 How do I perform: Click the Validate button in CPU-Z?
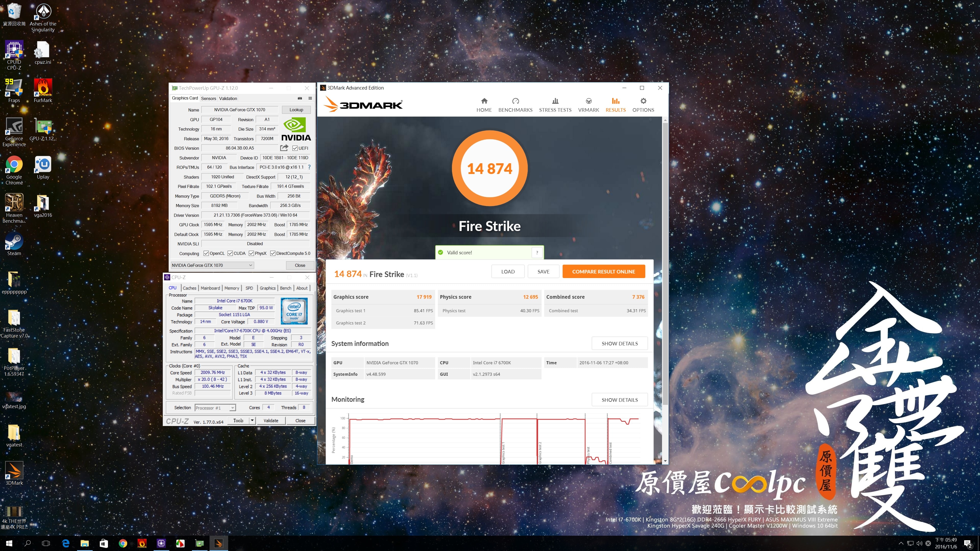(x=271, y=420)
